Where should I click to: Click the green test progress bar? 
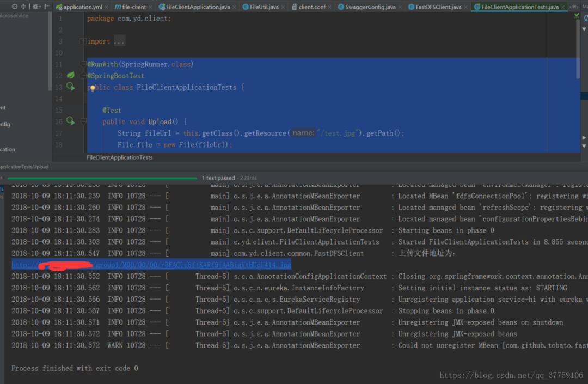[103, 178]
